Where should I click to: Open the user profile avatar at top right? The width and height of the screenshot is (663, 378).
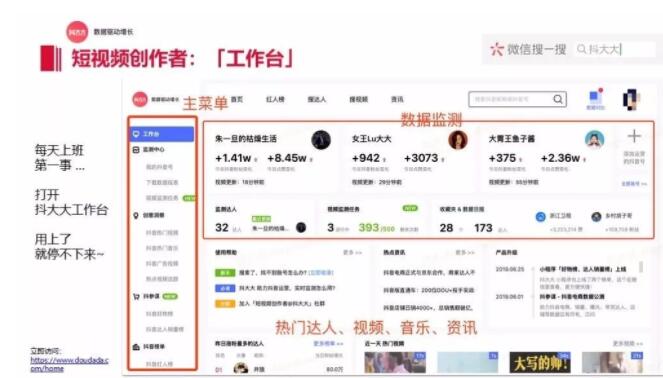point(631,100)
